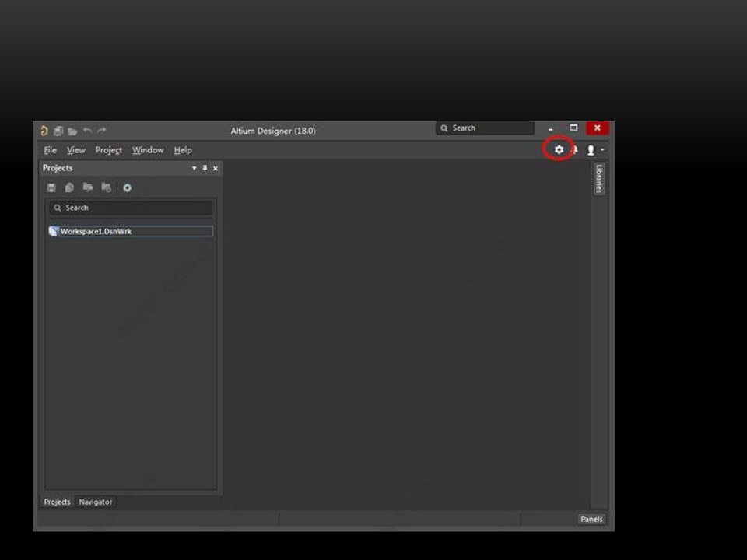747x560 pixels.
Task: Open the Setup system preferences gear icon
Action: coord(559,149)
